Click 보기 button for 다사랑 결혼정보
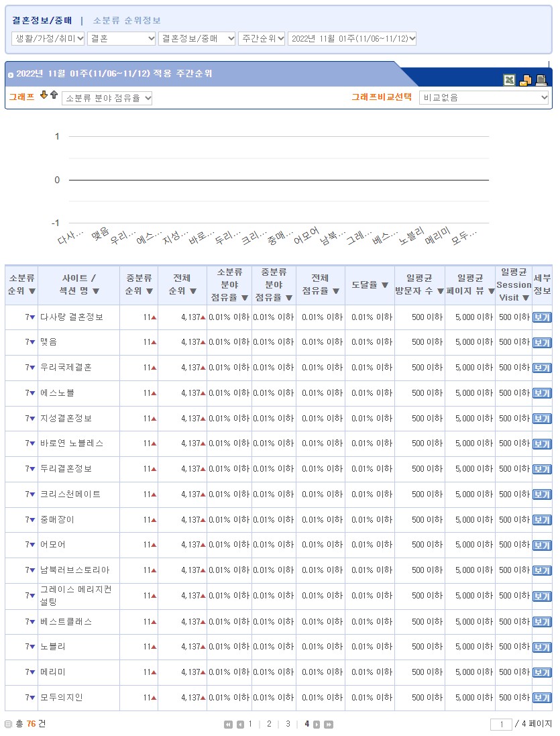This screenshot has height=736, width=560. click(541, 317)
